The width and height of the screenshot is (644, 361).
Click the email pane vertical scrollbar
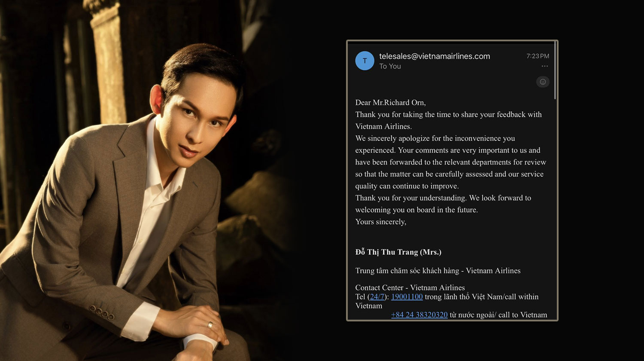[555, 71]
